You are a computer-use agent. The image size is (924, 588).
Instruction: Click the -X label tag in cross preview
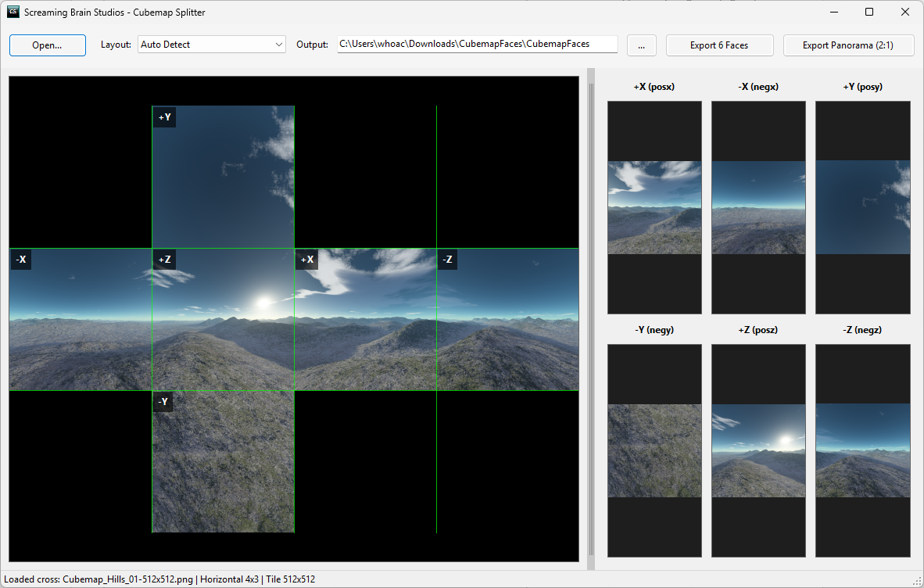[21, 260]
